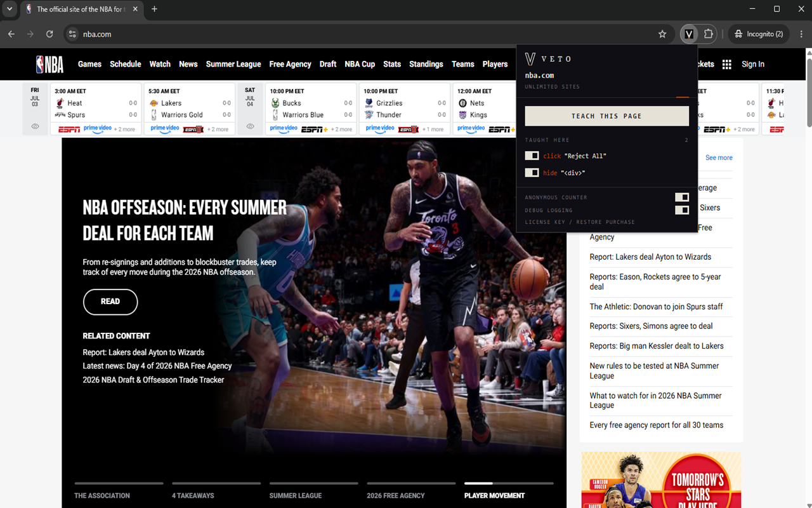
Task: Click the Thunder team logo
Action: (x=369, y=115)
